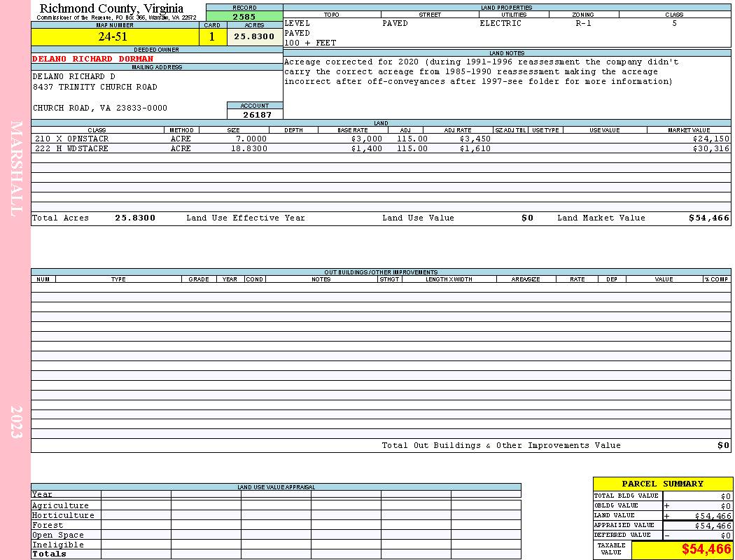Viewport: 735px width, 560px height.
Task: Click the Forest row label
Action: 48,525
